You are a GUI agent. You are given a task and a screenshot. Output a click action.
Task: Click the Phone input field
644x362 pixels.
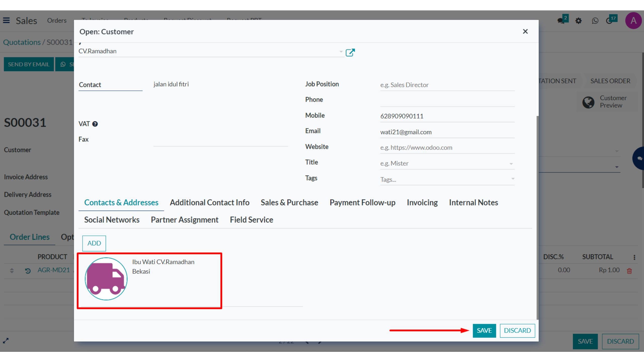(447, 101)
